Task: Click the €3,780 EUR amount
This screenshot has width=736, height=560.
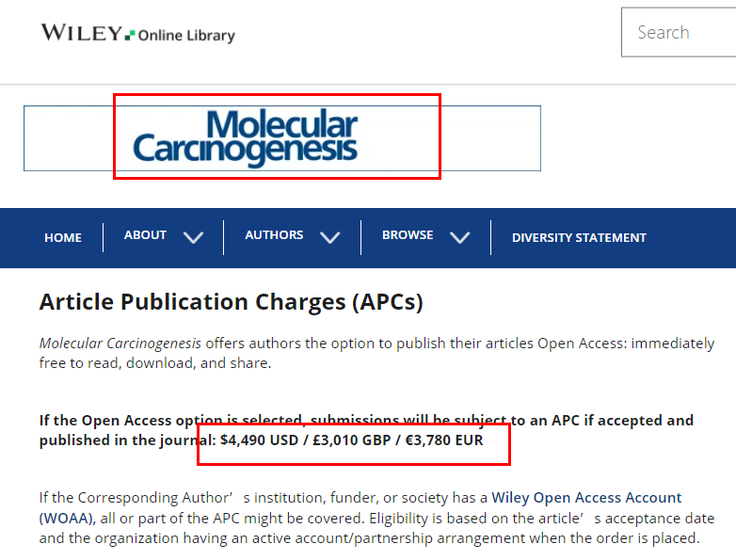Action: 444,440
